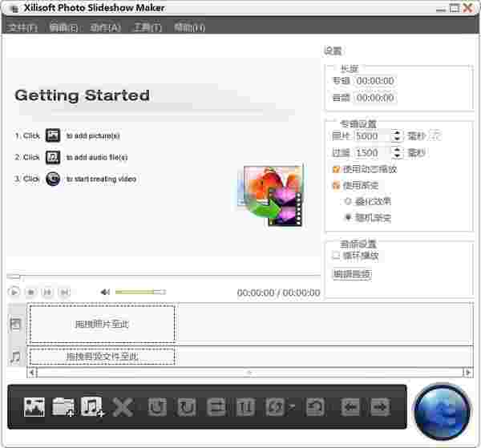Open the 帮助(H) menu
Screen dimensions: 481x448
pos(189,27)
